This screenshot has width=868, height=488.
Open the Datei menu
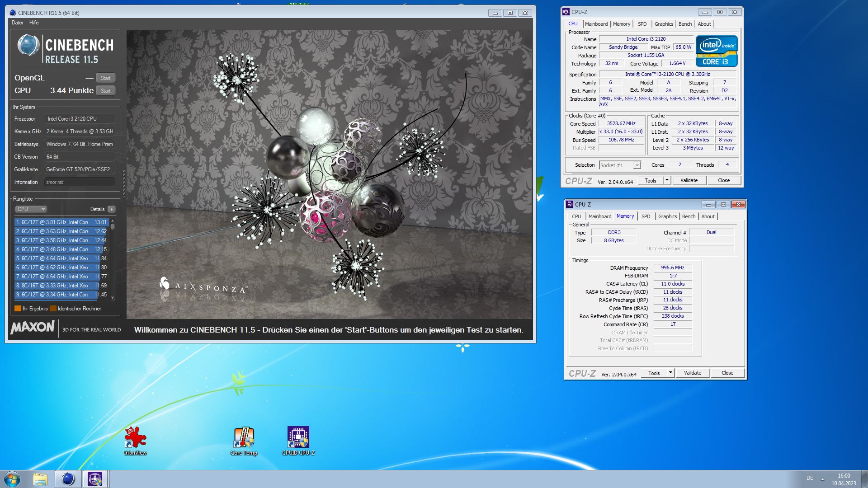pyautogui.click(x=17, y=23)
